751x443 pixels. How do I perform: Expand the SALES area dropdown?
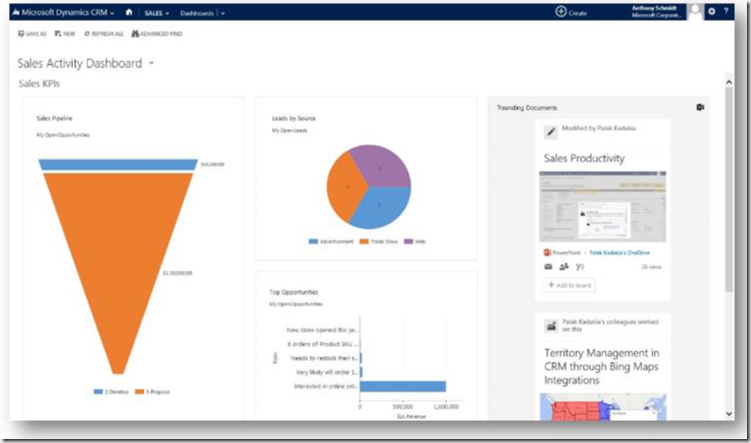tap(167, 13)
